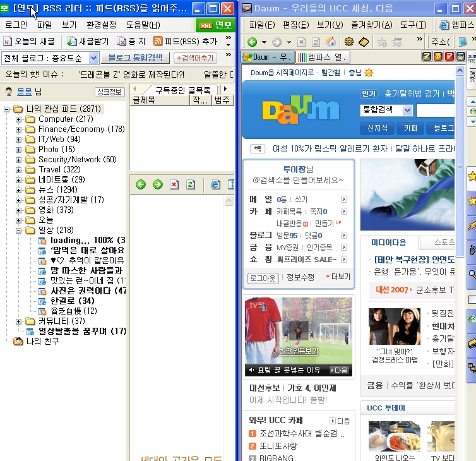
Task: Click the yellow Z icon on browser tab bar
Action: pyautogui.click(x=427, y=56)
